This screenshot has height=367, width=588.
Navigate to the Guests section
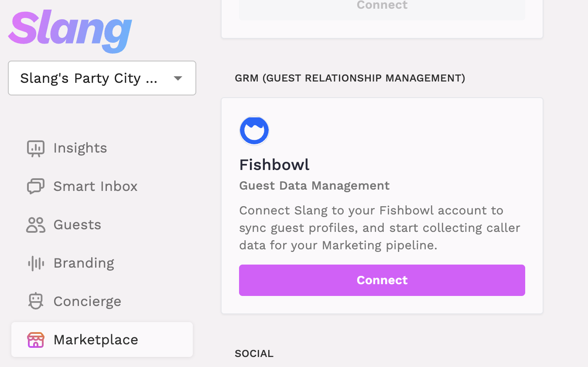click(x=77, y=225)
